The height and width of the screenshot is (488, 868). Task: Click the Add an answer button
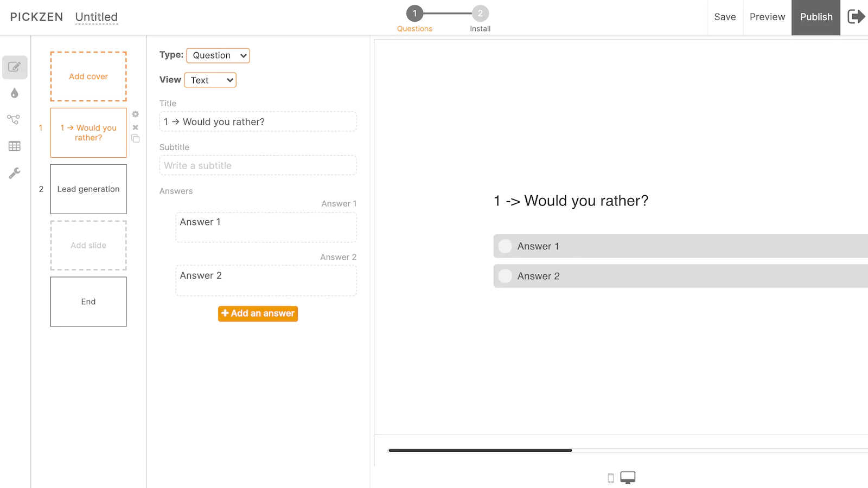point(258,313)
